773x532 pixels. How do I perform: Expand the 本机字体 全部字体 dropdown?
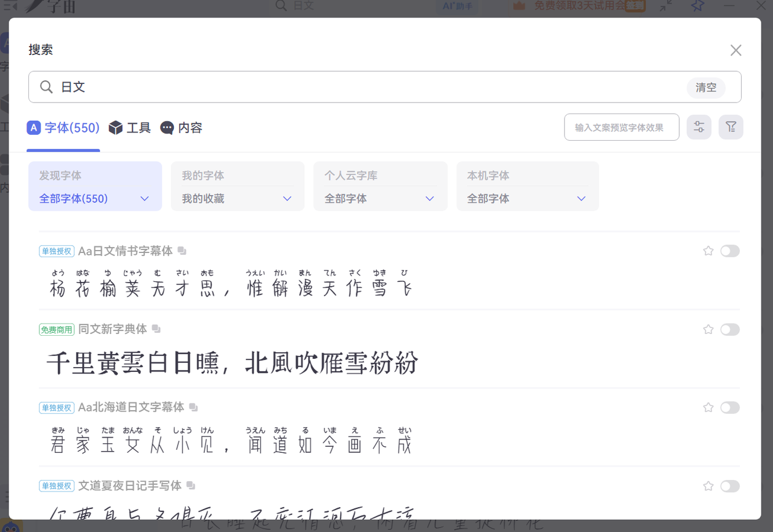tap(527, 199)
